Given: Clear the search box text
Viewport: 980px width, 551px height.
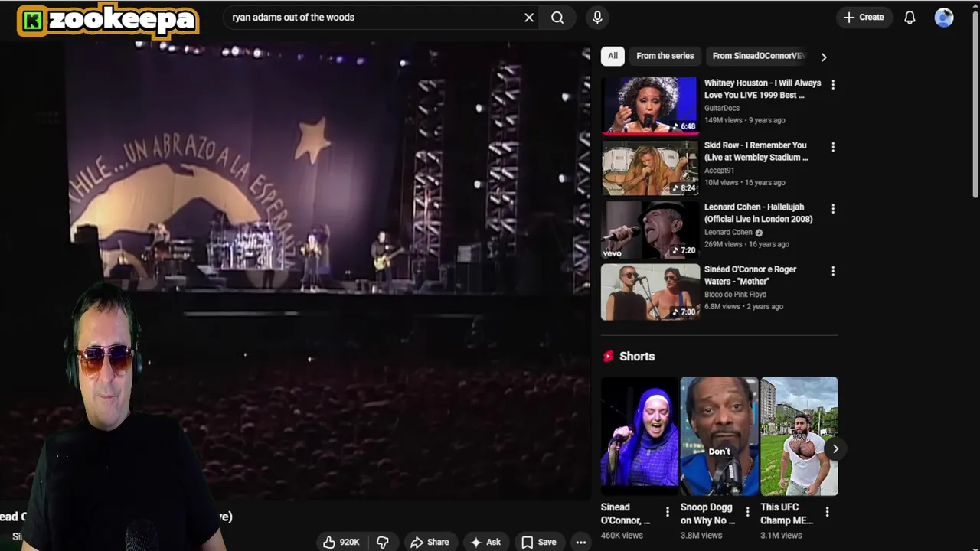Looking at the screenshot, I should coord(529,18).
